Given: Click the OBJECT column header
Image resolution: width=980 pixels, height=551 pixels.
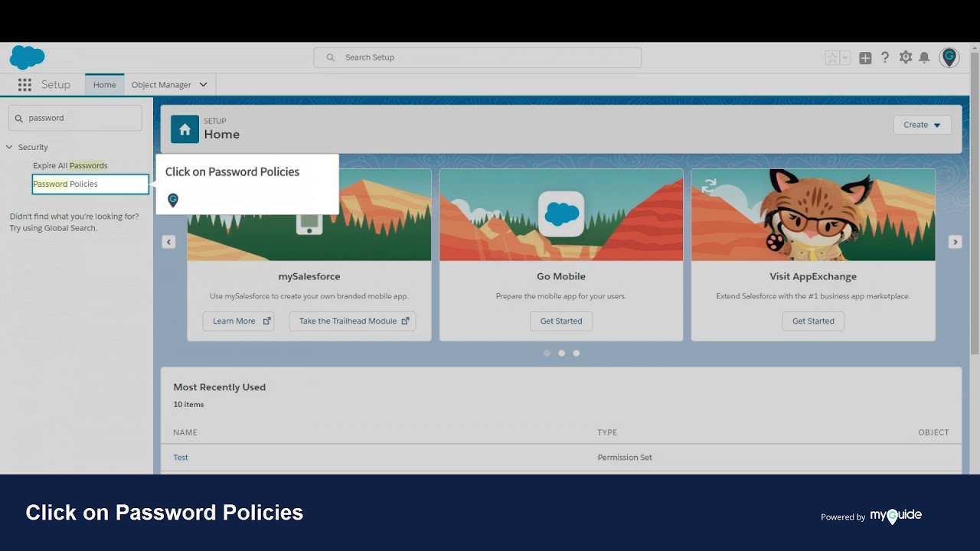Looking at the screenshot, I should (933, 432).
